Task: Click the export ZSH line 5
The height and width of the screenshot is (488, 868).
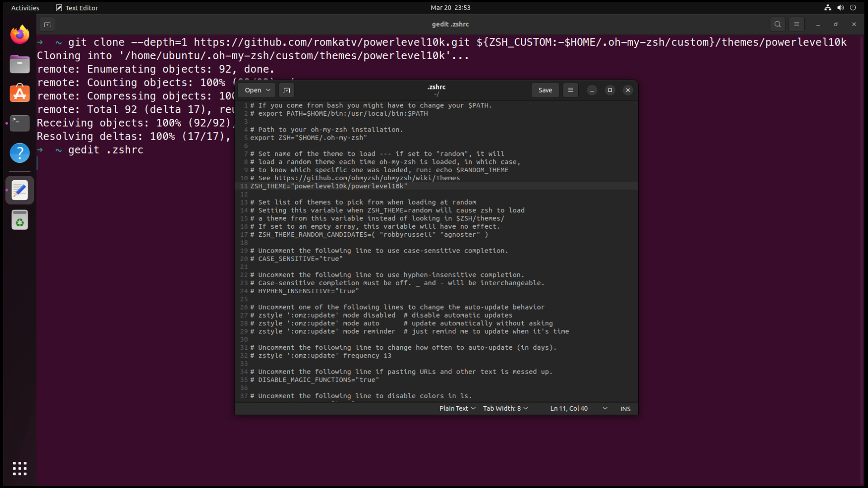Action: pyautogui.click(x=309, y=138)
